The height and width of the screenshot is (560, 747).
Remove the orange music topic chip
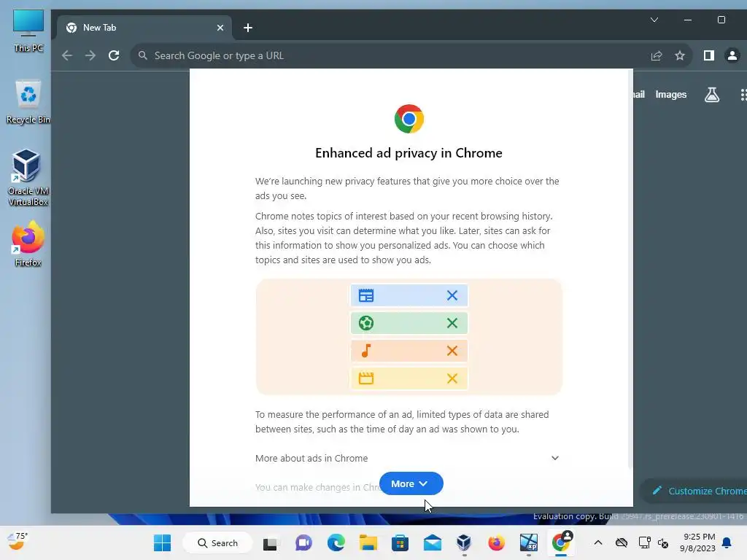(452, 351)
